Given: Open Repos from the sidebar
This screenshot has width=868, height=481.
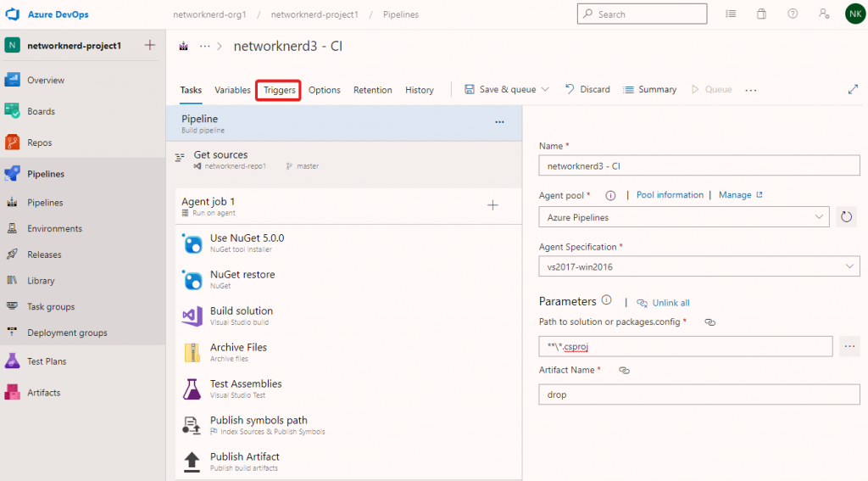Looking at the screenshot, I should pyautogui.click(x=39, y=143).
